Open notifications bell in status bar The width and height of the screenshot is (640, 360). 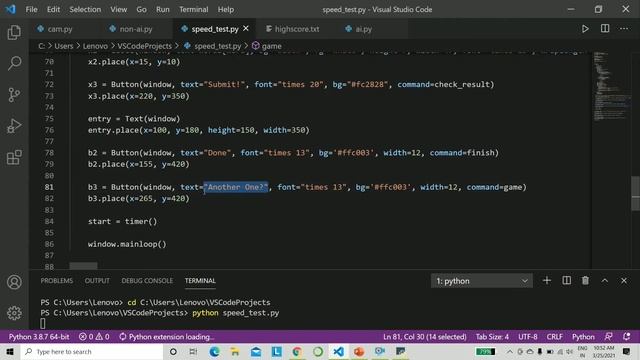tap(627, 337)
